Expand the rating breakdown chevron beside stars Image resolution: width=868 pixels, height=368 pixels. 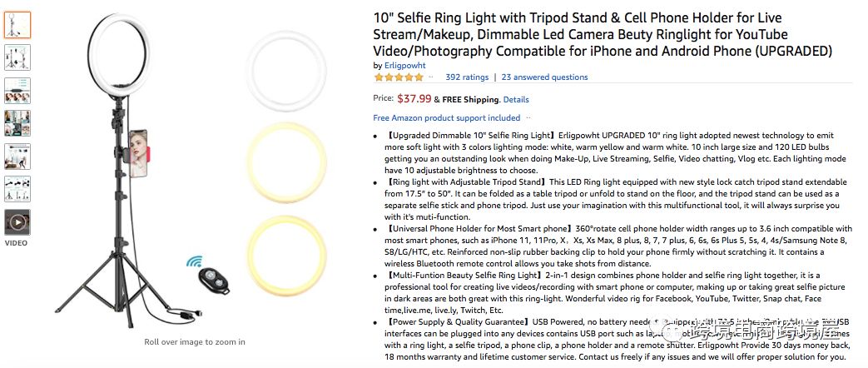[431, 77]
